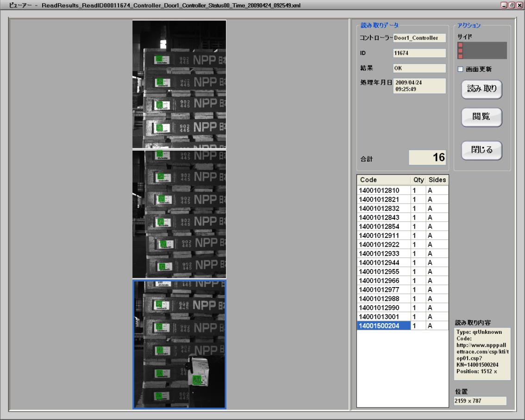Click the Sides column header
The height and width of the screenshot is (420, 525).
[x=437, y=180]
